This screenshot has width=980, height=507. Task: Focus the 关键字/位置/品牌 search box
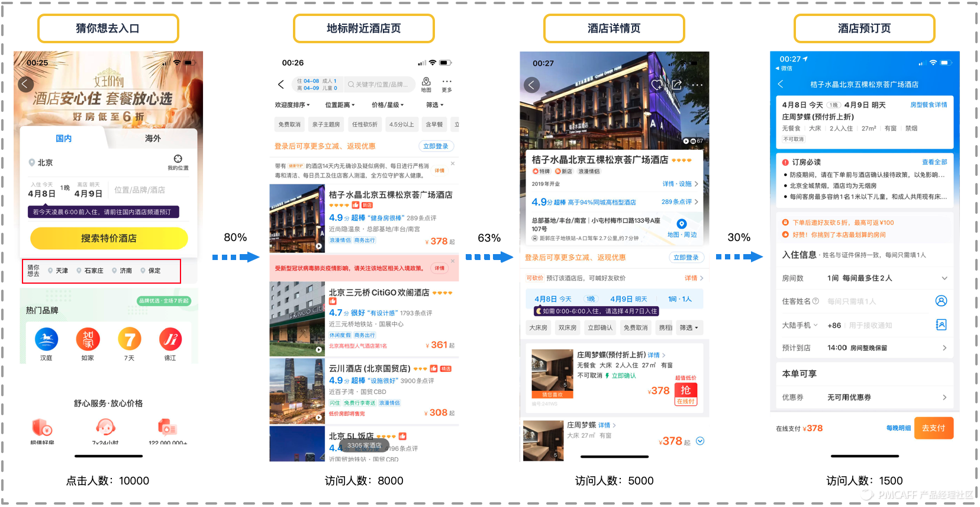379,85
